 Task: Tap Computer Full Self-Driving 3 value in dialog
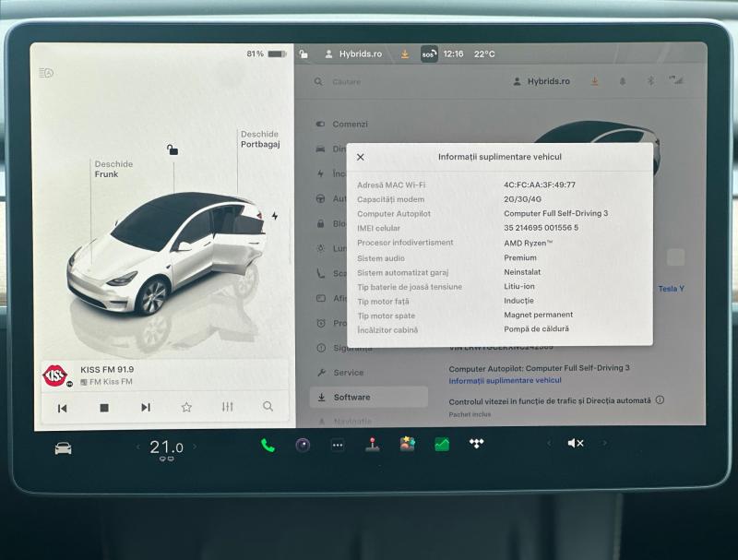(556, 213)
